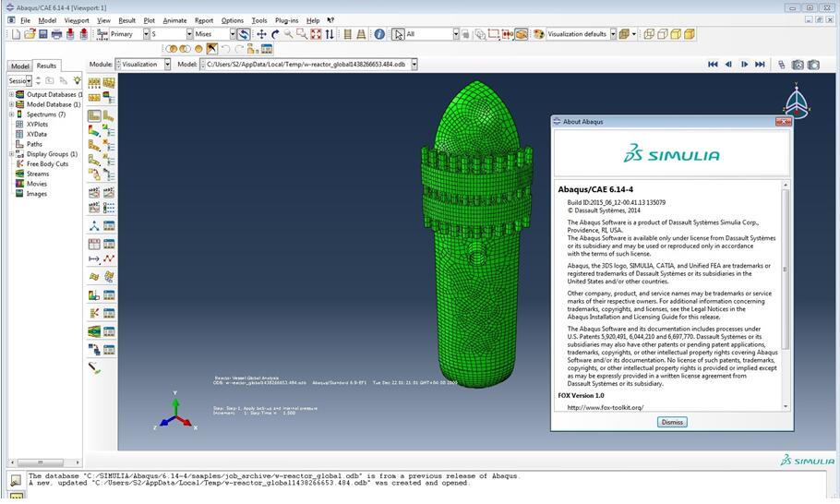Expand Display Groups tree node
The height and width of the screenshot is (504, 840).
point(11,154)
